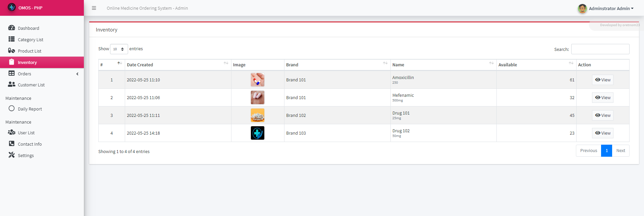Viewport: 644px width, 216px height.
Task: Click the Image column header
Action: pyautogui.click(x=258, y=65)
